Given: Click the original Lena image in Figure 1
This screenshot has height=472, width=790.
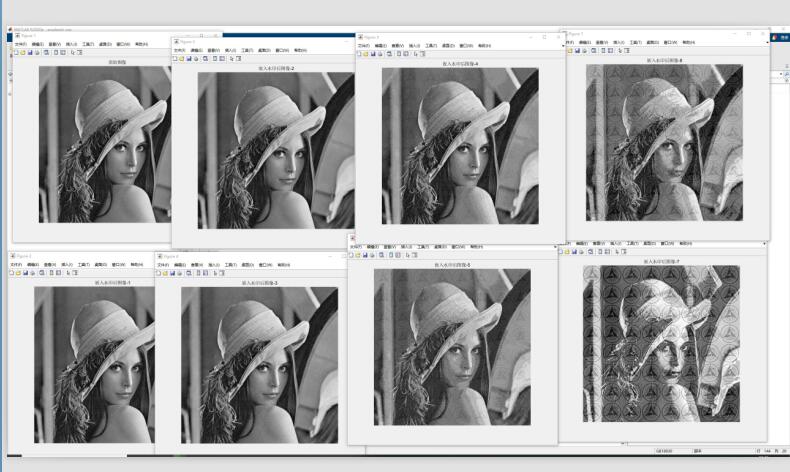Looking at the screenshot, I should point(105,144).
